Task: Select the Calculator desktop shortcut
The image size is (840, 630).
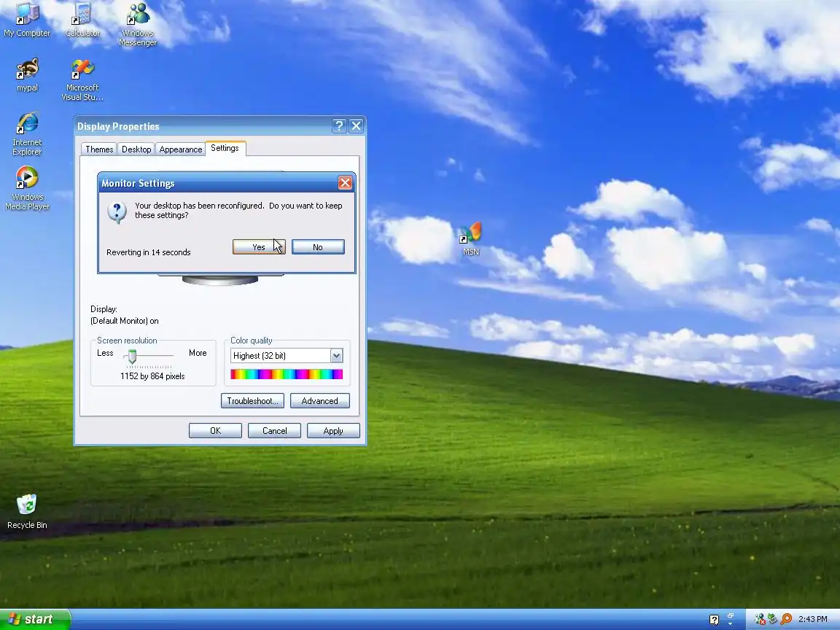Action: 82,20
